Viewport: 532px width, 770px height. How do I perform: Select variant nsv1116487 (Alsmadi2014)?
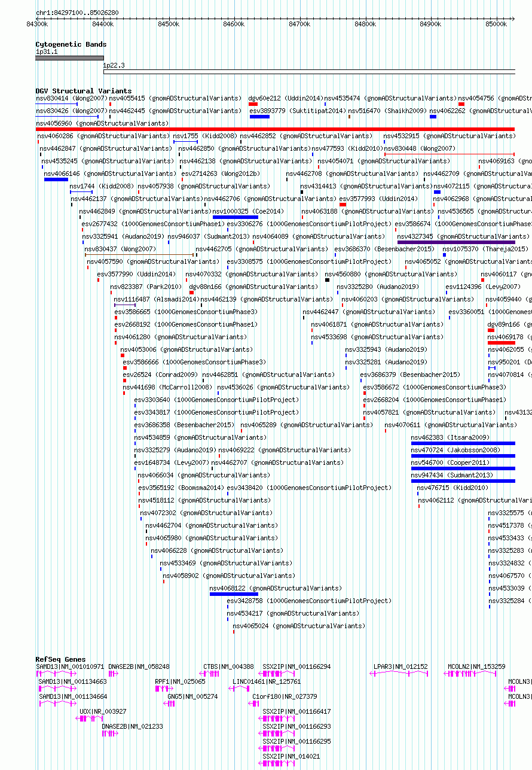pyautogui.click(x=156, y=299)
